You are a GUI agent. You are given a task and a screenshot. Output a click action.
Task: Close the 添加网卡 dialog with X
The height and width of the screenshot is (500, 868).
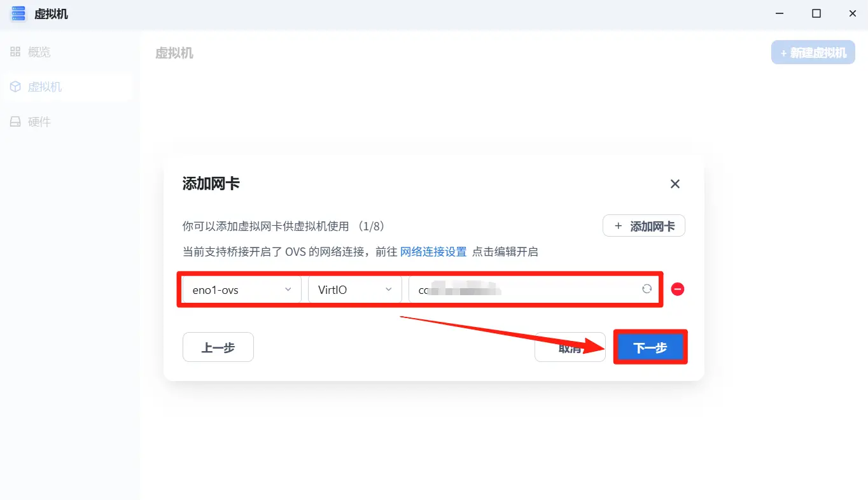coord(675,184)
